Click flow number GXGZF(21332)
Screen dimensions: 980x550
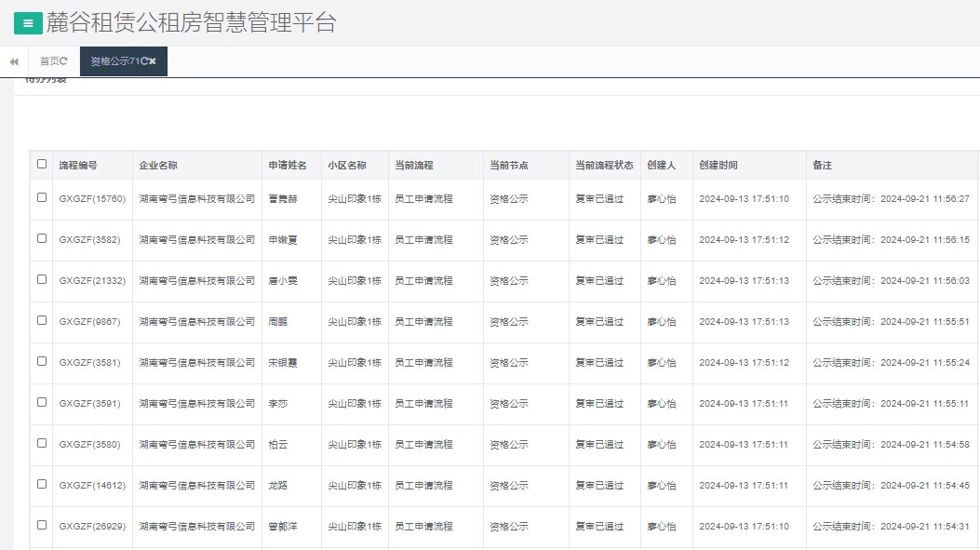[94, 280]
